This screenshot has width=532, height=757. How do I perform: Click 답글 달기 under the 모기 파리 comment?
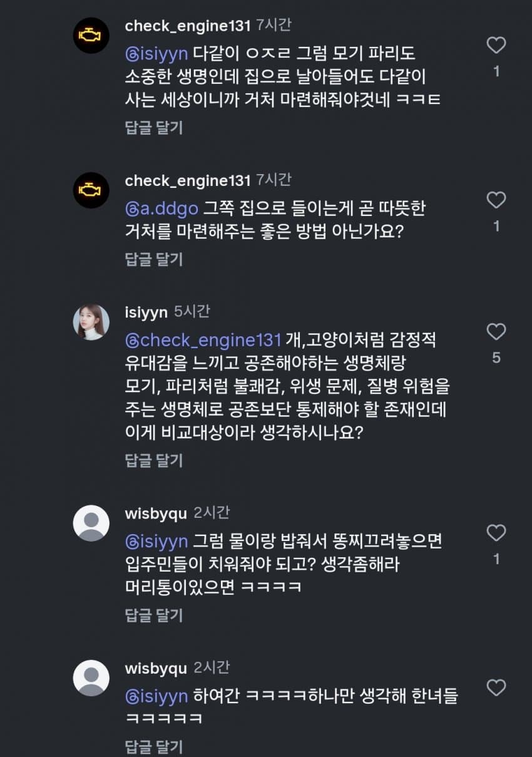click(x=154, y=128)
